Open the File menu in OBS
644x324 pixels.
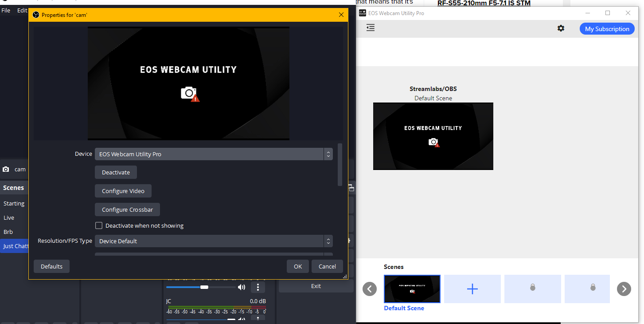[6, 10]
